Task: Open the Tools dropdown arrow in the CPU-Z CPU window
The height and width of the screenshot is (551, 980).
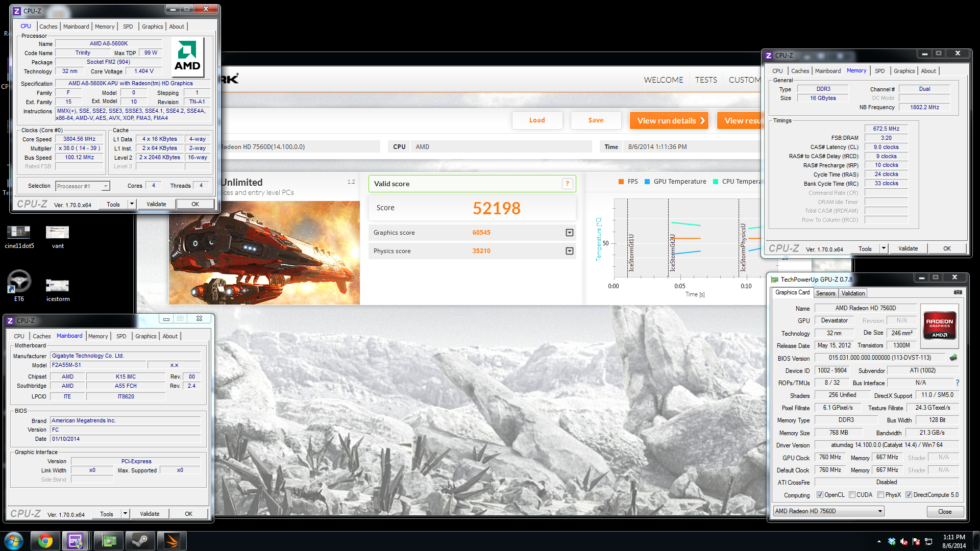Action: 131,204
